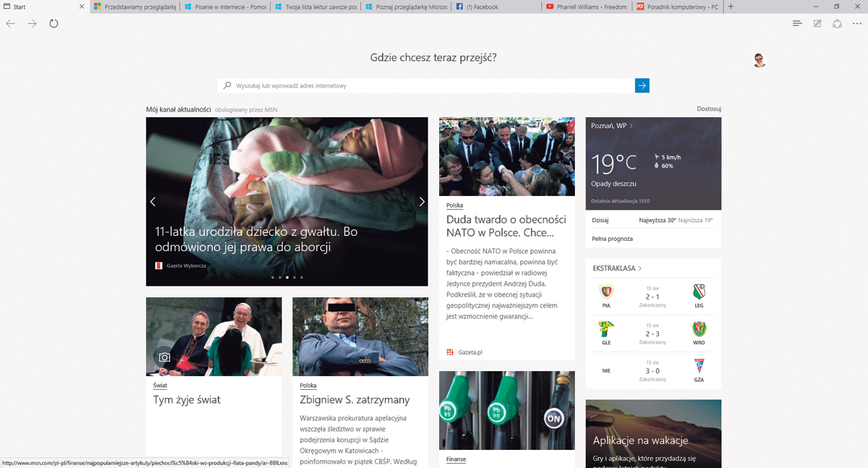
Task: Click the search or address input field
Action: tap(427, 85)
